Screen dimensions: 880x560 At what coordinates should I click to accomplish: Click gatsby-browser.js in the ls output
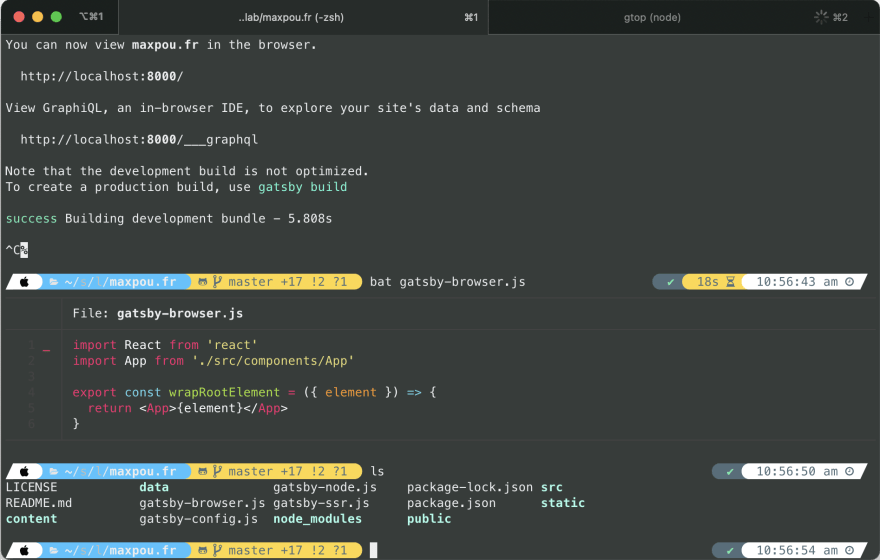click(202, 503)
